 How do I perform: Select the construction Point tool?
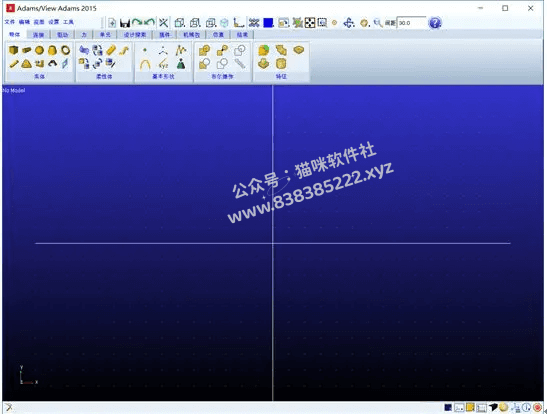tap(145, 51)
